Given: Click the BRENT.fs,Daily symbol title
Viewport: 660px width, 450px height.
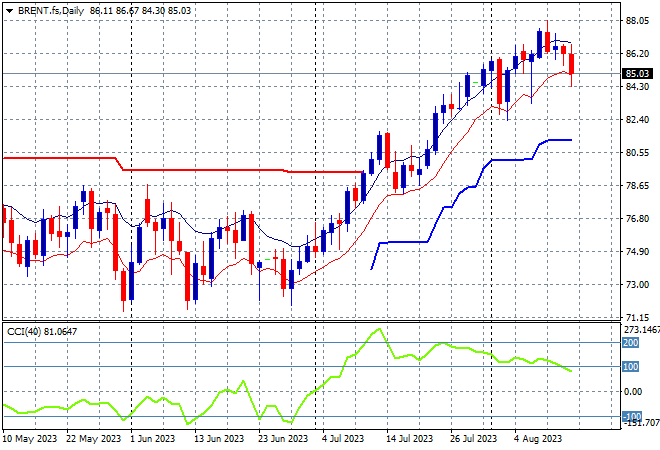Looking at the screenshot, I should click(51, 11).
